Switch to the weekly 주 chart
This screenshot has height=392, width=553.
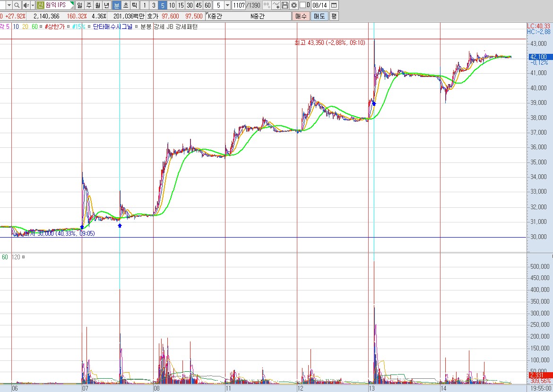pyautogui.click(x=88, y=5)
